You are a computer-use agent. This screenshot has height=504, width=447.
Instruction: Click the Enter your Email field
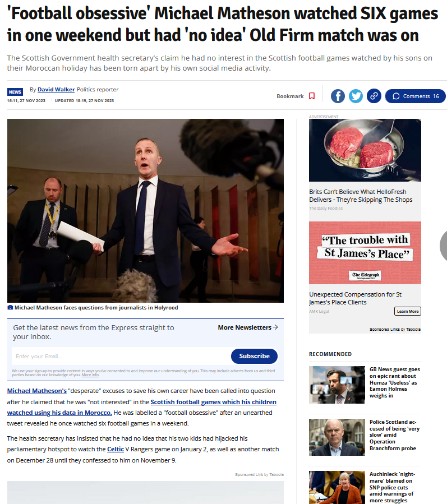click(121, 356)
